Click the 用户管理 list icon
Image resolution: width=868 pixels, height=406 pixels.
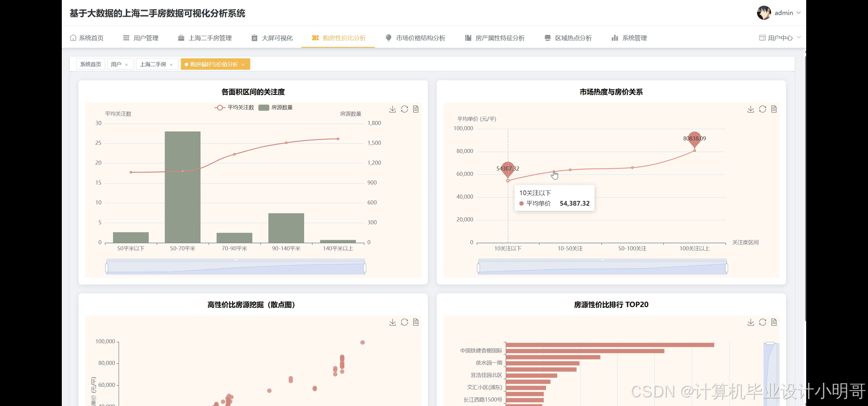click(x=126, y=38)
